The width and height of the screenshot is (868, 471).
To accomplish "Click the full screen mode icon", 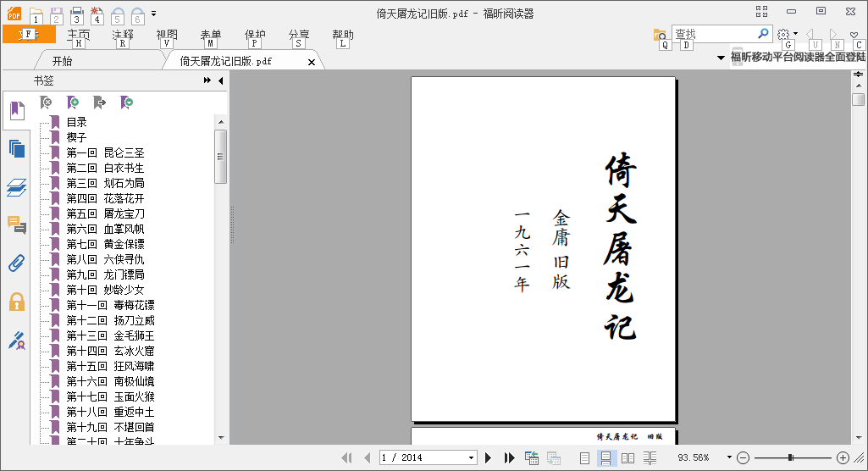I will 762,11.
